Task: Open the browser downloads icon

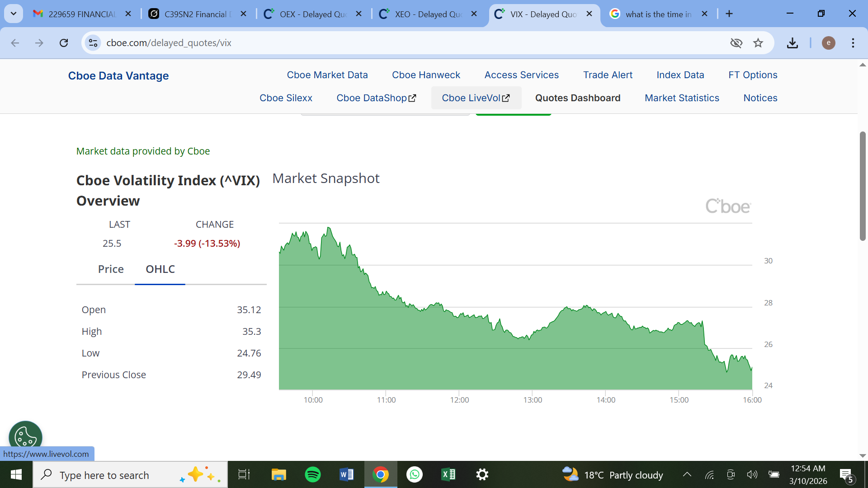Action: coord(793,43)
